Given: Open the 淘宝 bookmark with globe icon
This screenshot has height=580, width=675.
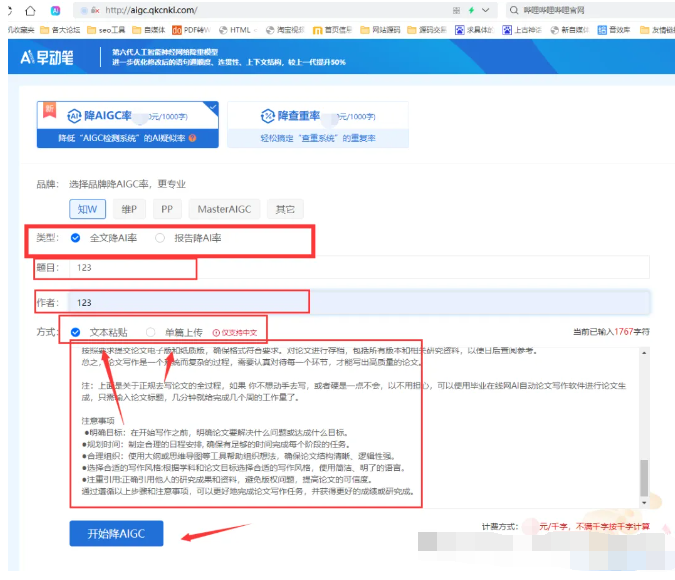Looking at the screenshot, I should [285, 30].
